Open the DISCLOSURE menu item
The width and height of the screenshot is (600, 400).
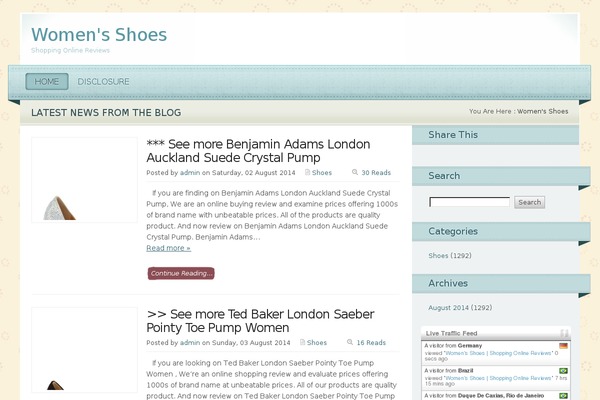pos(103,82)
